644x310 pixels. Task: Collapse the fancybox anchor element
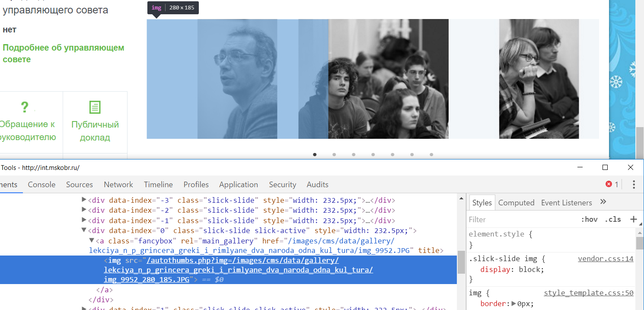pos(92,240)
